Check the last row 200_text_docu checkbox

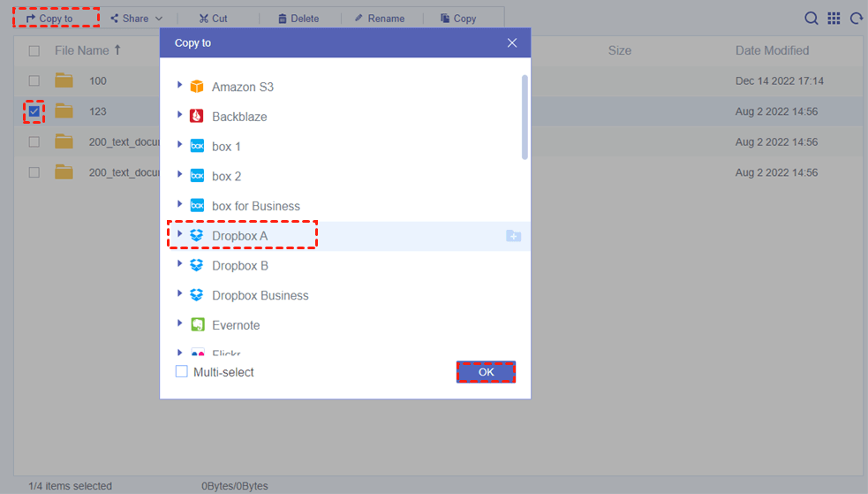coord(34,172)
